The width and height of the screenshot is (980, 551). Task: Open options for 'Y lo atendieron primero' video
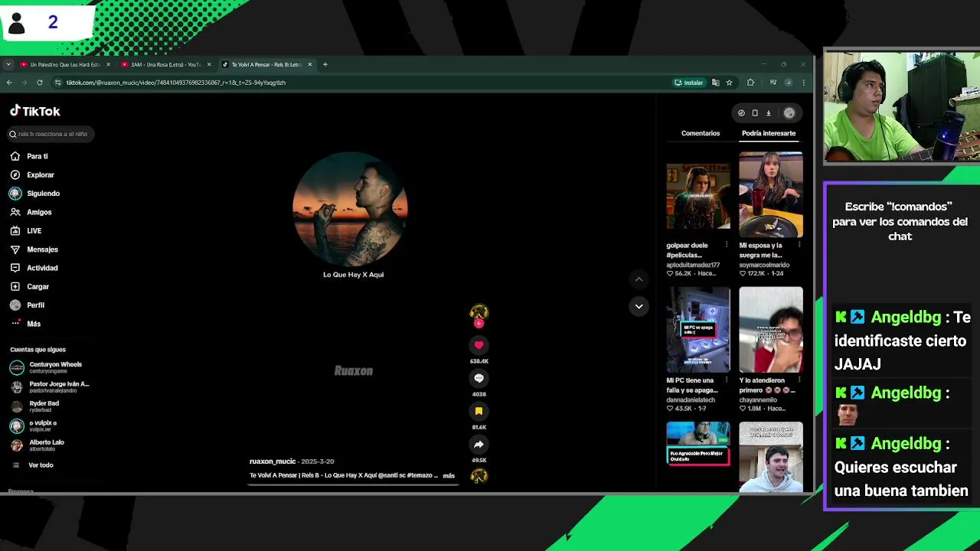[799, 380]
